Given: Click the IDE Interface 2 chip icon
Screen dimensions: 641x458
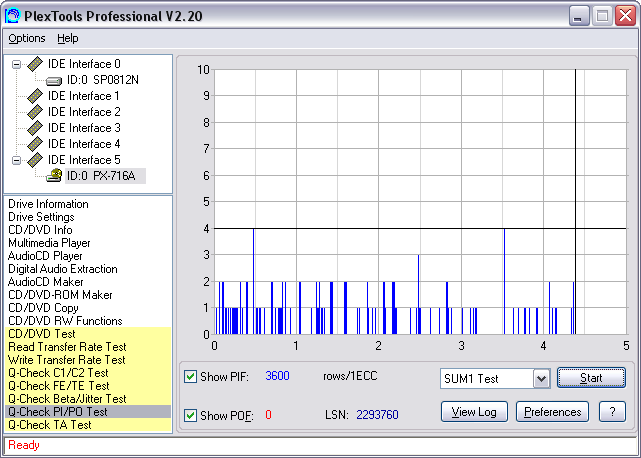Looking at the screenshot, I should (35, 112).
